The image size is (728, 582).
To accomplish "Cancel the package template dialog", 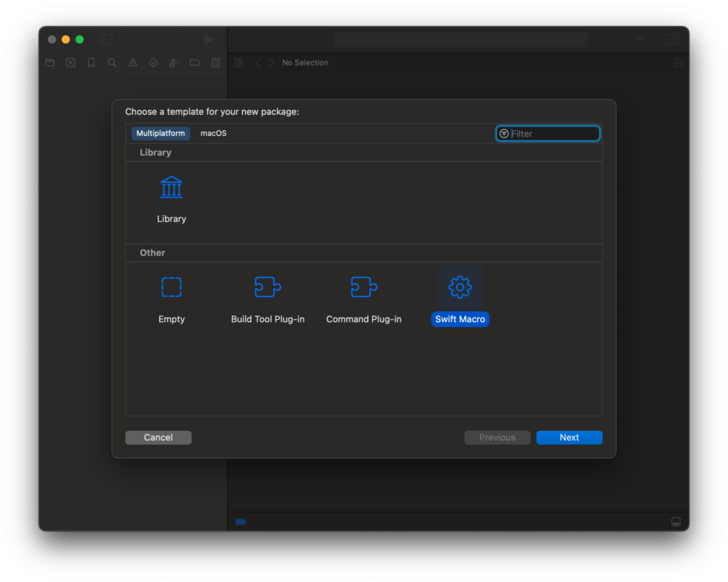I will tap(158, 437).
